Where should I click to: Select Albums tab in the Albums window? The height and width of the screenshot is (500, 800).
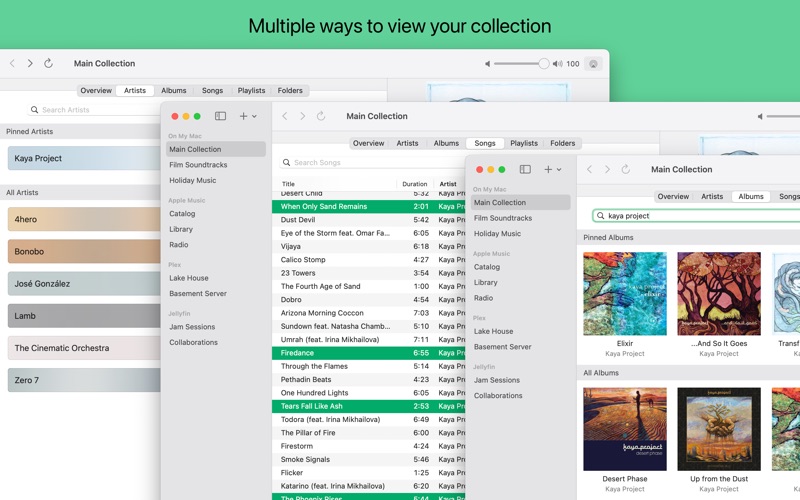751,196
